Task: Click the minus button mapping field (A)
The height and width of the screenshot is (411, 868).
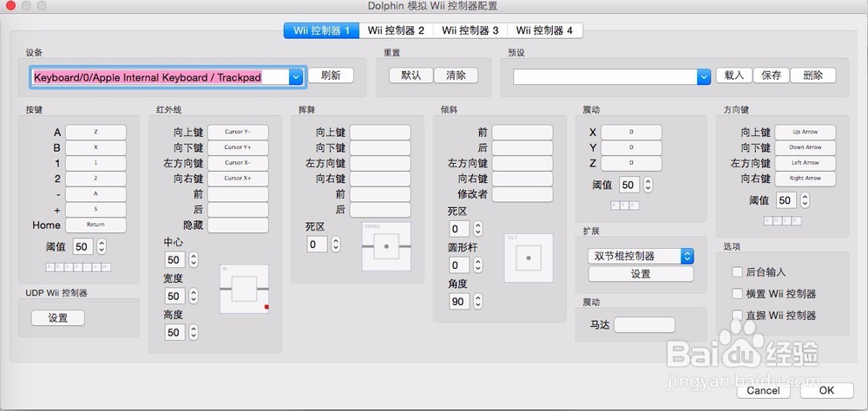Action: (x=95, y=194)
